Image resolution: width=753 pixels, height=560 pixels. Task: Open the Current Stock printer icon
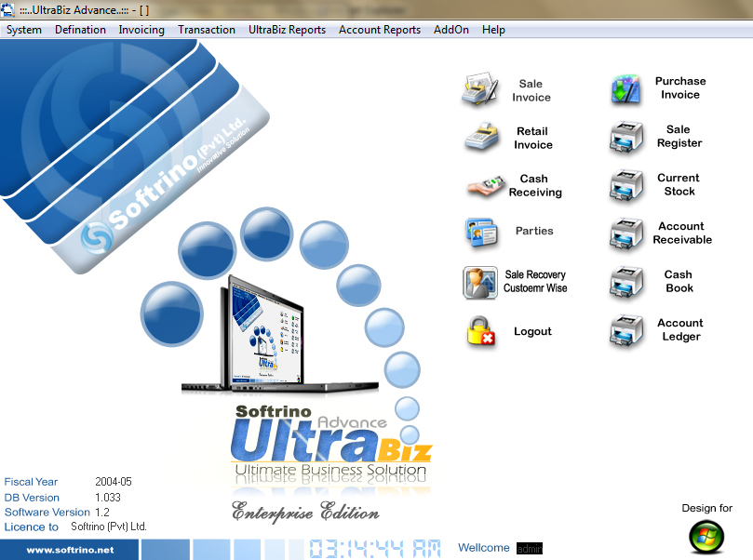[x=625, y=186]
